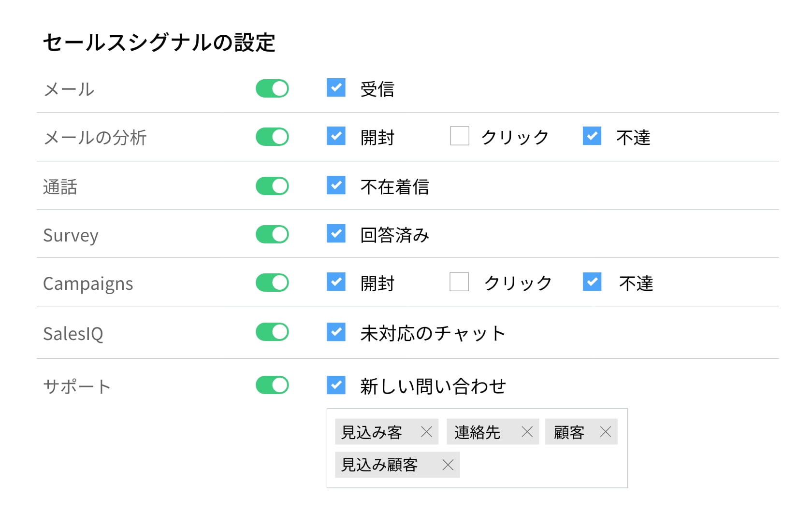Uncheck 不達 in the Campaigns row
Viewport: 812px width, 511px height.
(592, 282)
